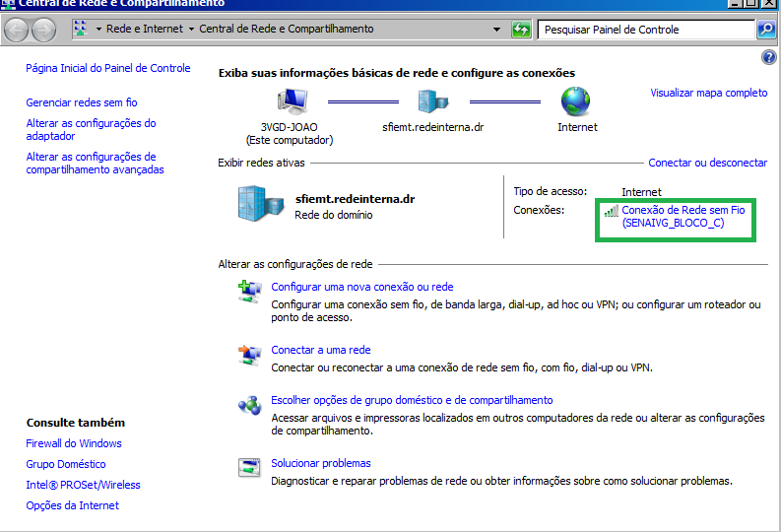Click the domain network building icon
Viewport: 781px width, 532px height.
point(260,204)
